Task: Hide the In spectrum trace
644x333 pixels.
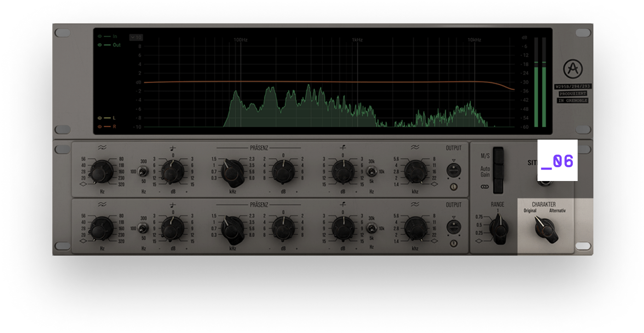Action: click(x=99, y=36)
